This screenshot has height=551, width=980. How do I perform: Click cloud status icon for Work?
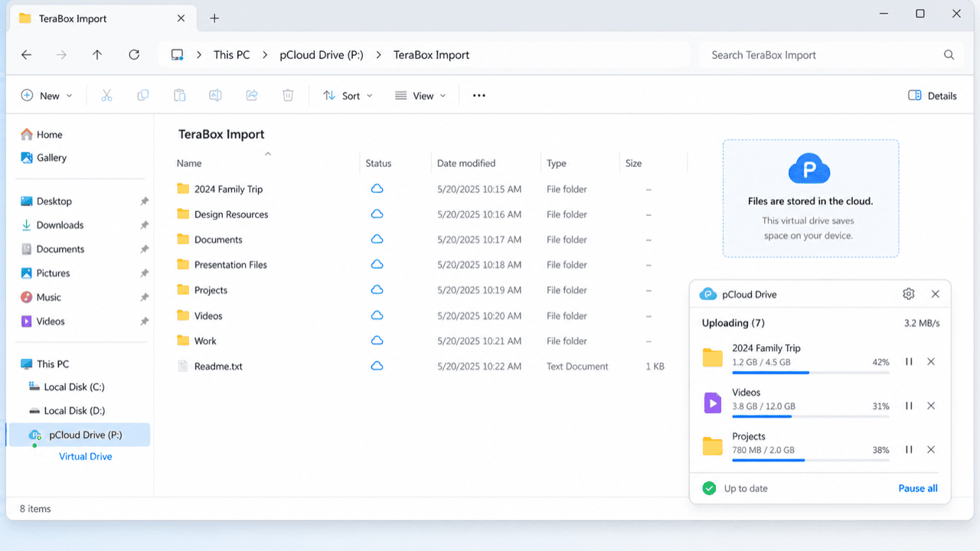377,341
